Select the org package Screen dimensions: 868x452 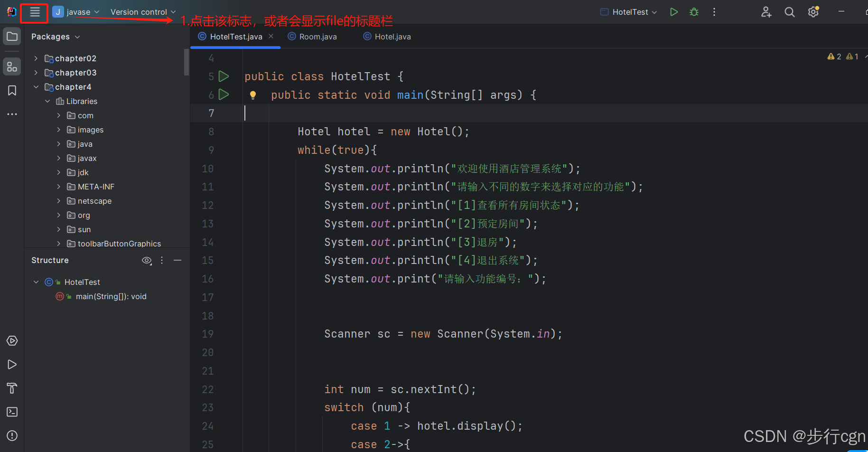point(78,215)
